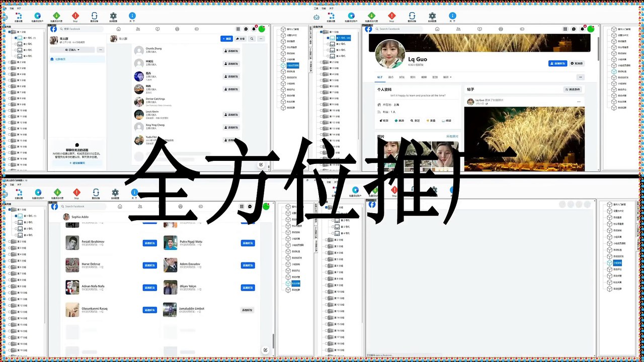Screen dimensions: 644x362
Task: Add Ferzali Ibrahimov as friend
Action: 150,243
